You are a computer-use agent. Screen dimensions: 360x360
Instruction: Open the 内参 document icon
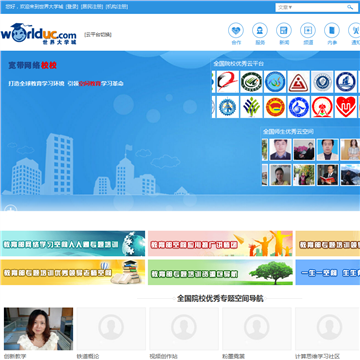coord(332,31)
